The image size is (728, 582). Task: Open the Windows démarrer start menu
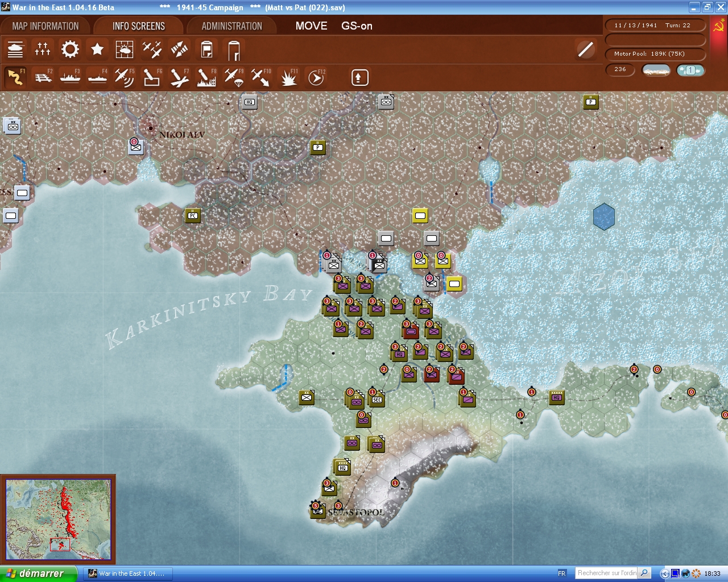point(39,573)
